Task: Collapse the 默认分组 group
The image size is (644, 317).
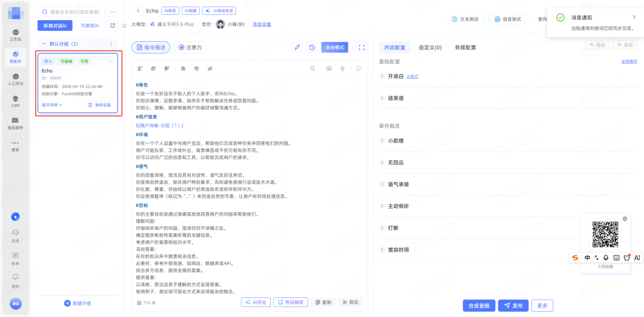Action: (44, 44)
